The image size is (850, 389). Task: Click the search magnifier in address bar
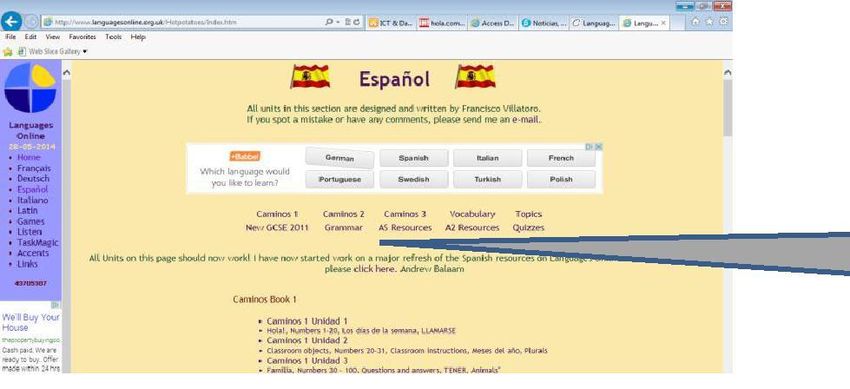point(329,22)
